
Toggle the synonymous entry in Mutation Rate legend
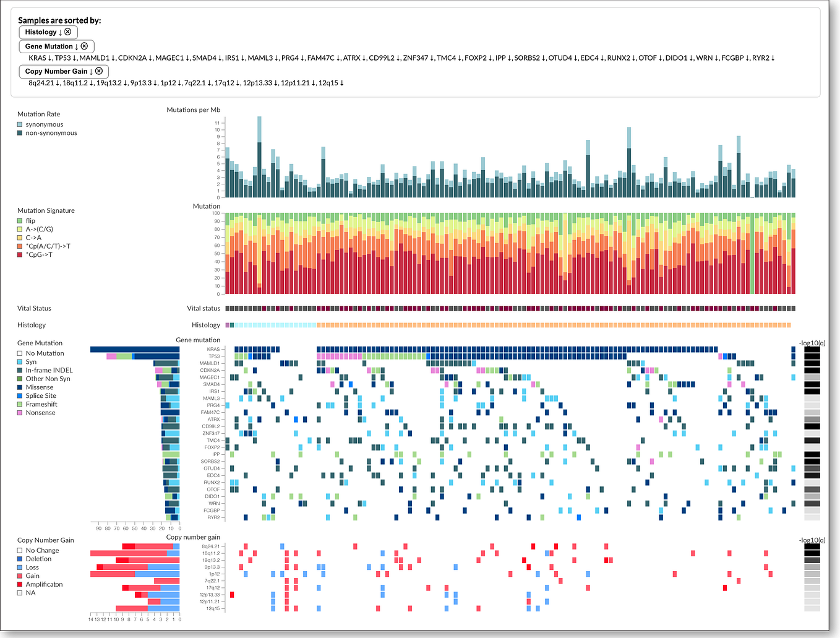click(19, 124)
